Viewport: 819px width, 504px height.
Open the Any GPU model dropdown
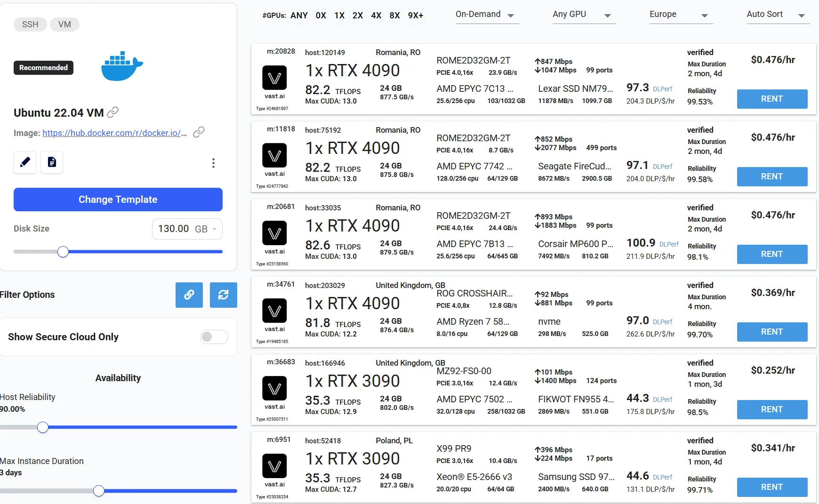[584, 15]
